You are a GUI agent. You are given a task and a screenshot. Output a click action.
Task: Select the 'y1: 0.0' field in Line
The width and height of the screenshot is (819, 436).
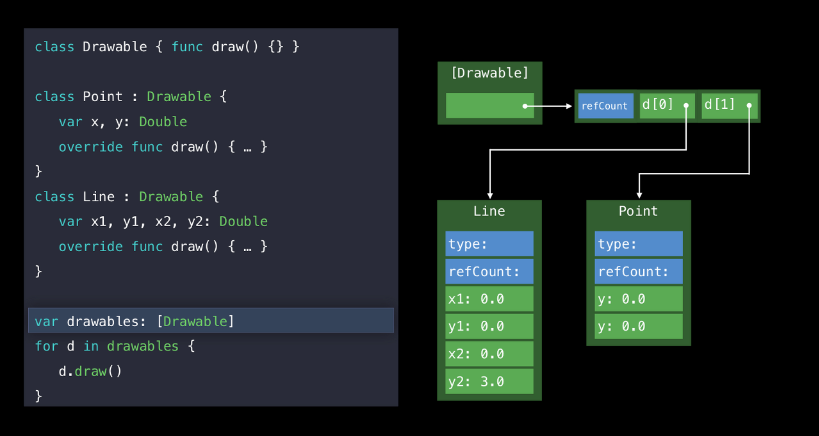tap(489, 326)
